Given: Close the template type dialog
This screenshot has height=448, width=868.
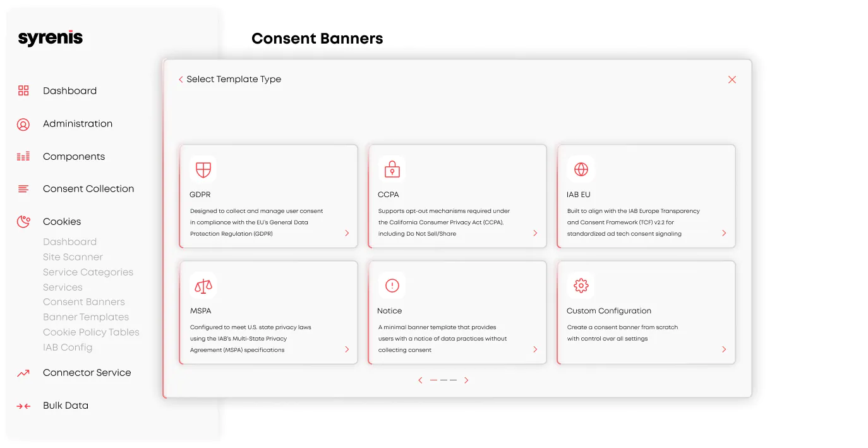Looking at the screenshot, I should pos(732,80).
